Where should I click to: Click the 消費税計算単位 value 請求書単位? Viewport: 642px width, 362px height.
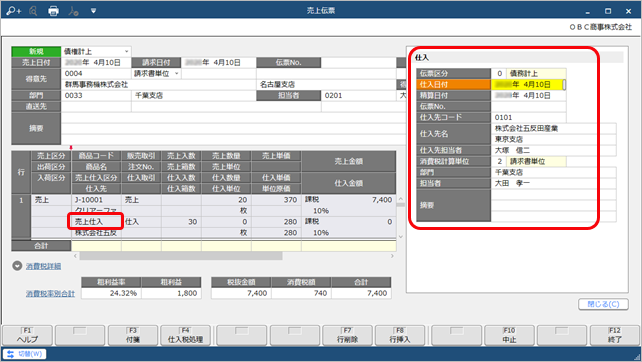coord(536,161)
